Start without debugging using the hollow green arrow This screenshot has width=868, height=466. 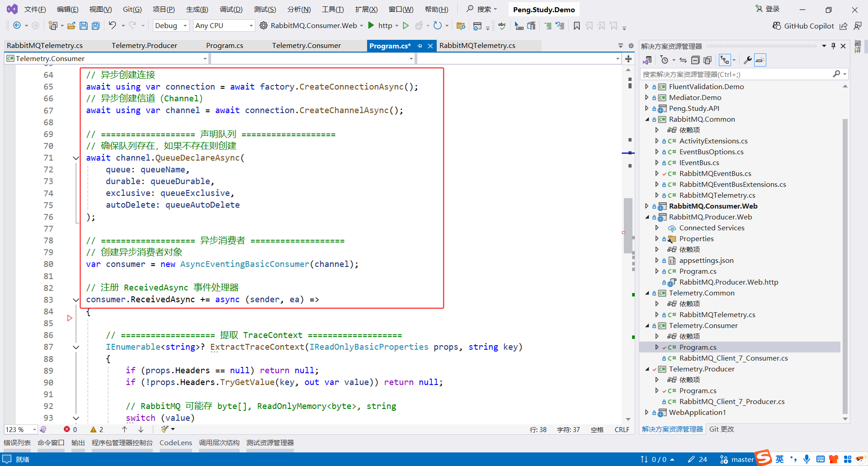(x=406, y=26)
